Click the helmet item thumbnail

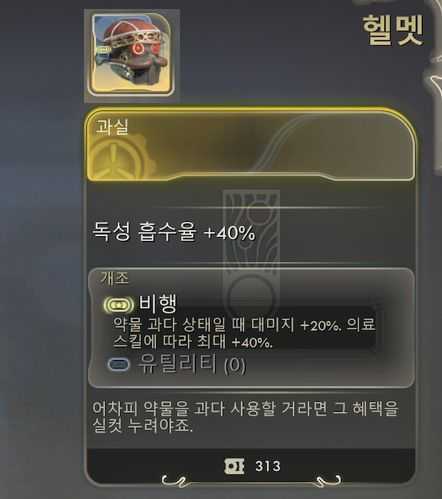[x=131, y=55]
